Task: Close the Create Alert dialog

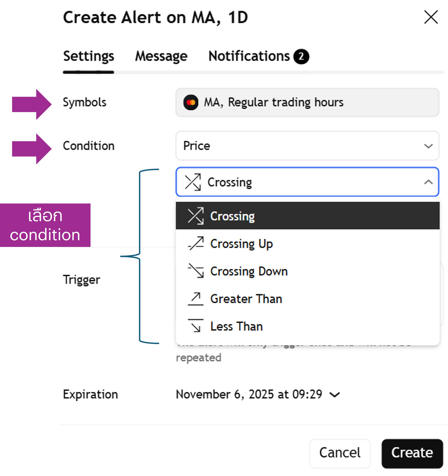Action: [431, 17]
